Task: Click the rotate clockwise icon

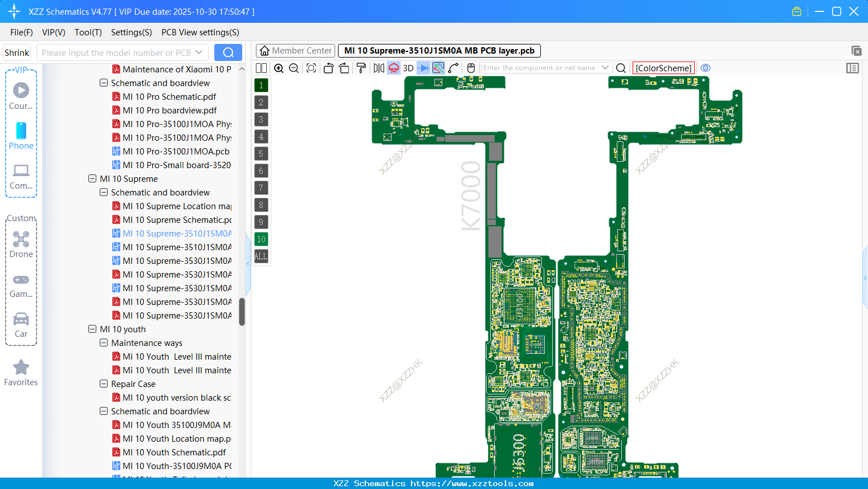Action: coord(344,68)
